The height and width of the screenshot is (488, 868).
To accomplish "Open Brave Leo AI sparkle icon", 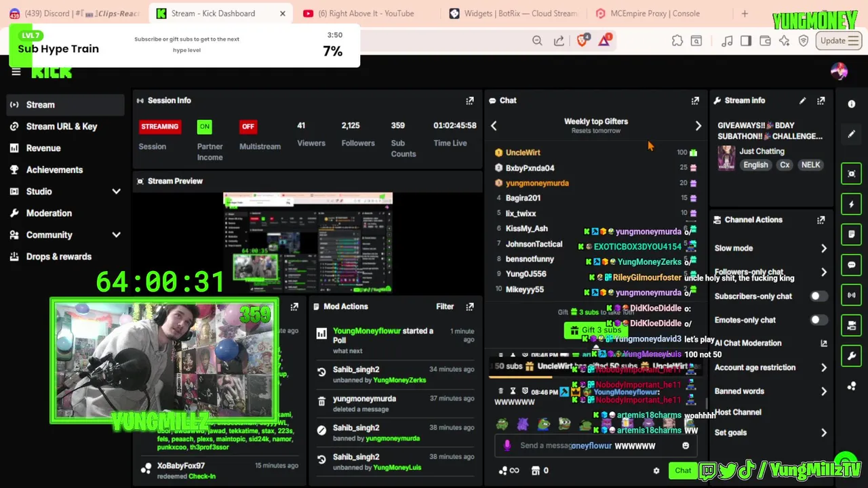I will [x=785, y=41].
